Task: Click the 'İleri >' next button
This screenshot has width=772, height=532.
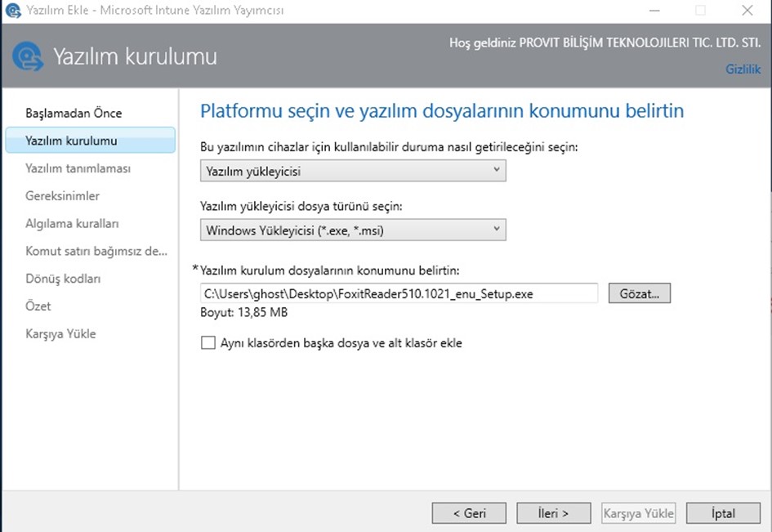Action: pos(553,513)
